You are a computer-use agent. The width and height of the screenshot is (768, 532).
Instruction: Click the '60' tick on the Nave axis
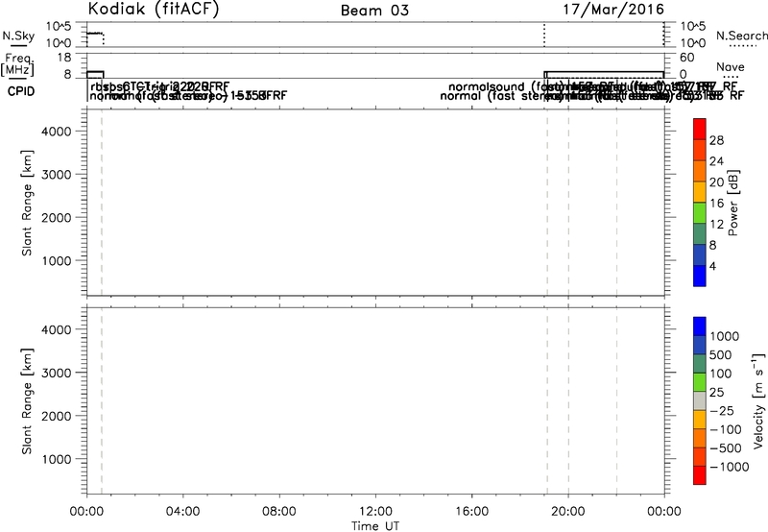click(687, 58)
